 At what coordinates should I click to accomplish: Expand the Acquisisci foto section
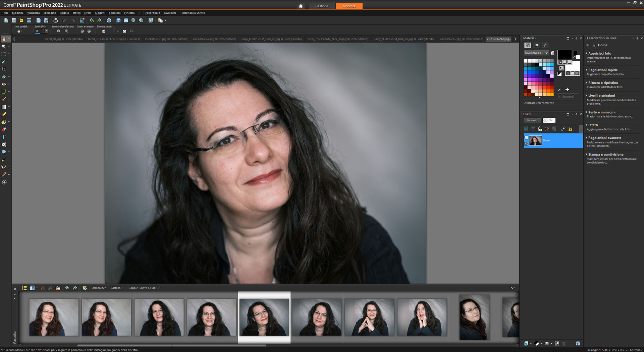[x=599, y=53]
